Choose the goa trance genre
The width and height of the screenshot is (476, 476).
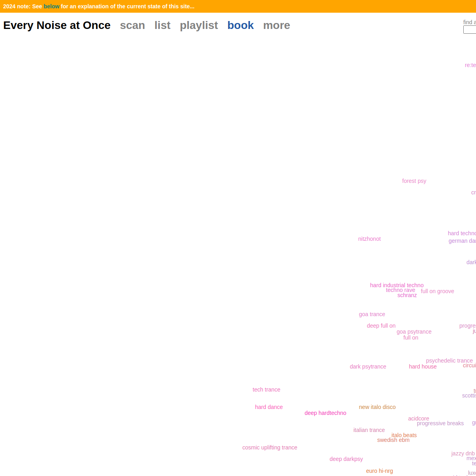pyautogui.click(x=372, y=314)
